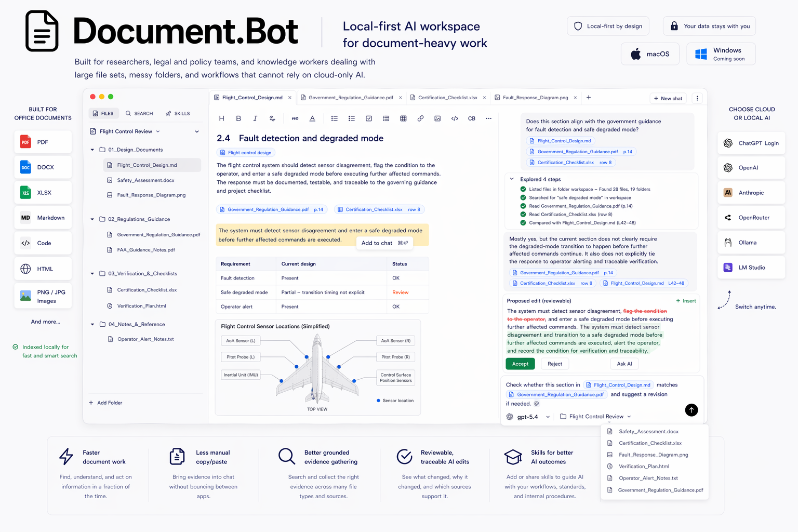Insert a table using the toolbar icon
The width and height of the screenshot is (798, 532).
point(403,118)
